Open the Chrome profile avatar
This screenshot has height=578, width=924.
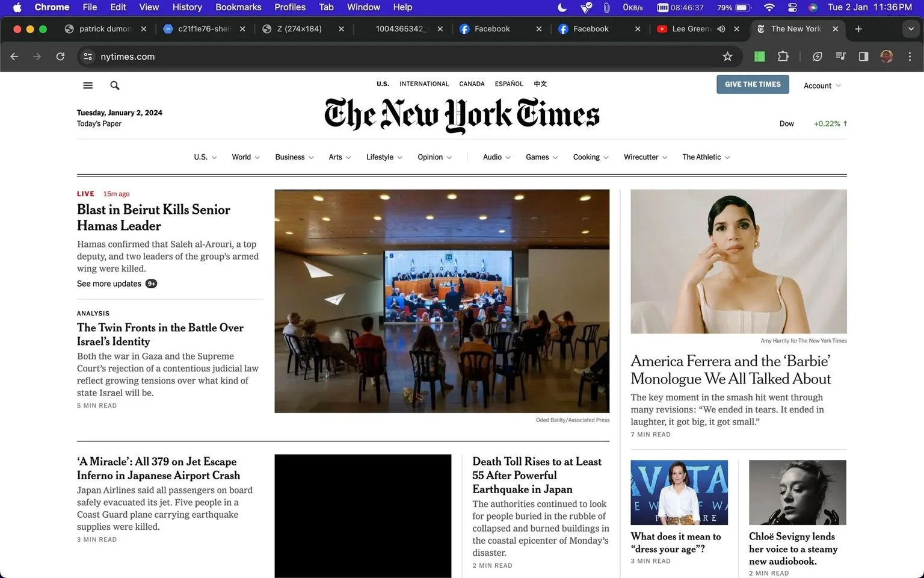click(886, 57)
